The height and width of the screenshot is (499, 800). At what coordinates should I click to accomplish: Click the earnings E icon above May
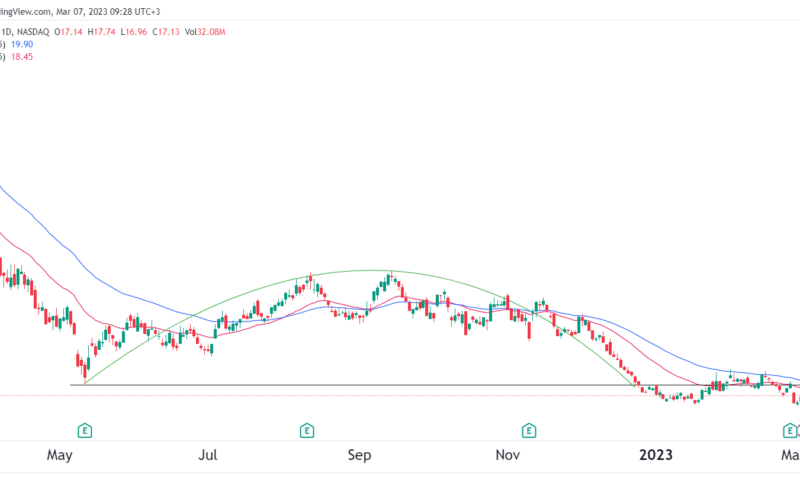coord(85,431)
